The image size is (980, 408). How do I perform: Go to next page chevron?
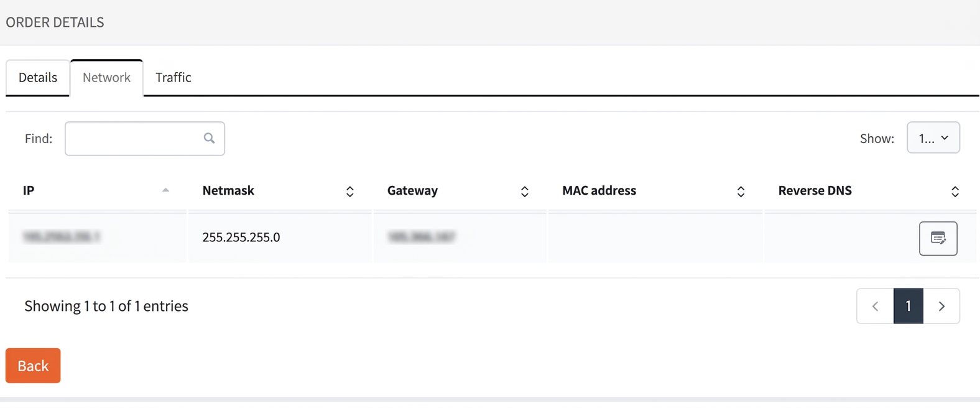(941, 306)
